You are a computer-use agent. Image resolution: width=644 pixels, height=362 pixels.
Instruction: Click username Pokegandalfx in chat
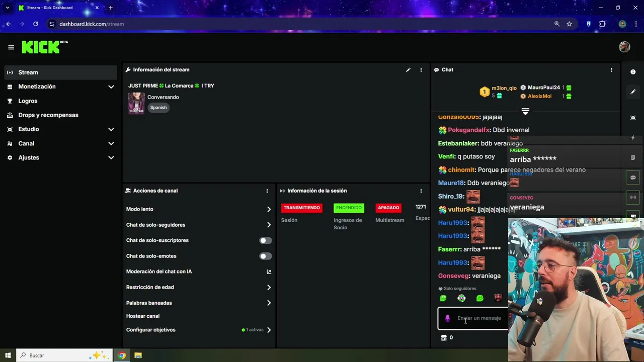(468, 130)
